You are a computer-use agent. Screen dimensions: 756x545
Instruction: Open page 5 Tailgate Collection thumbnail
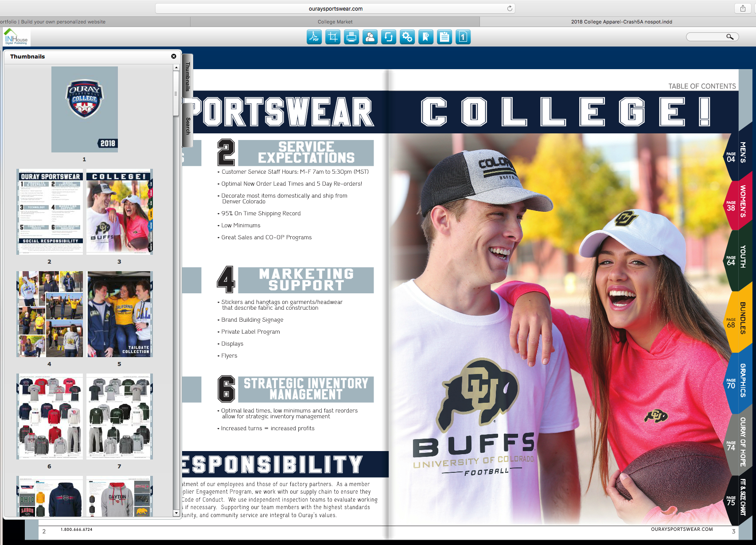pyautogui.click(x=120, y=314)
